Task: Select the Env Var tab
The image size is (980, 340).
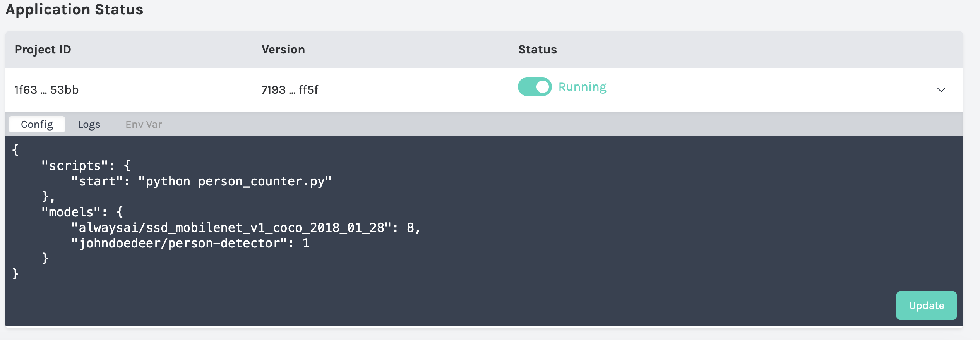Action: pyautogui.click(x=144, y=124)
